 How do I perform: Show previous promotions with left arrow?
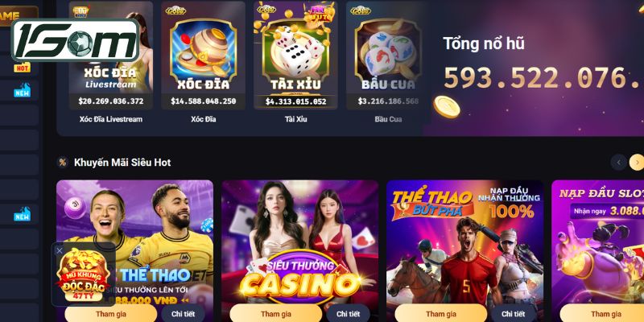point(618,163)
